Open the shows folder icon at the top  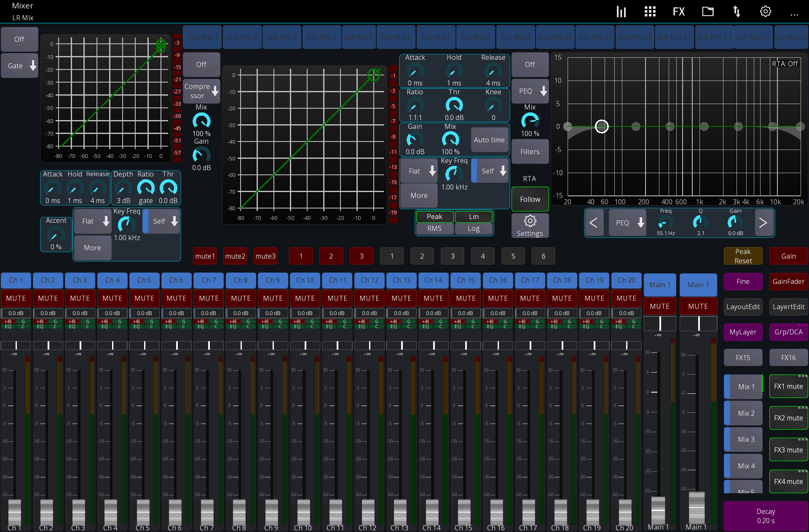(708, 11)
